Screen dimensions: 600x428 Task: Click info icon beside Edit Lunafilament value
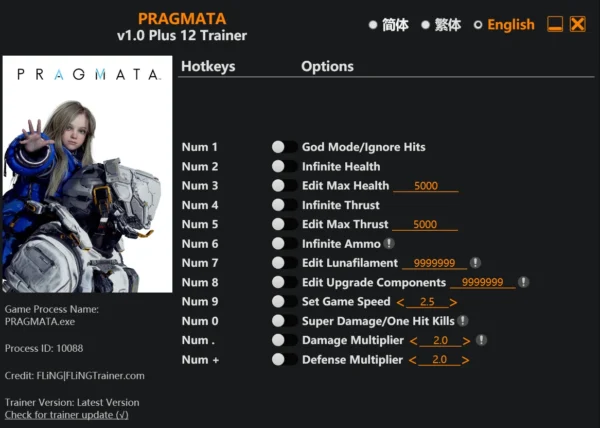475,263
